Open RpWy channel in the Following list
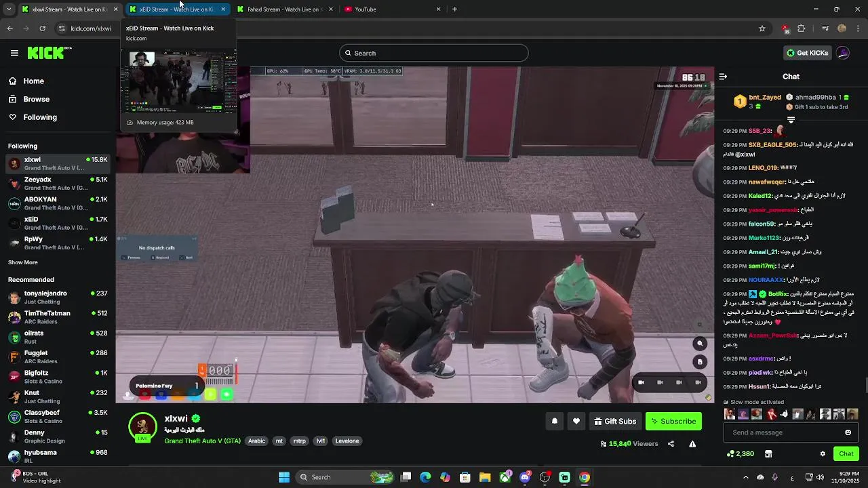Viewport: 868px width, 488px height. (x=58, y=243)
